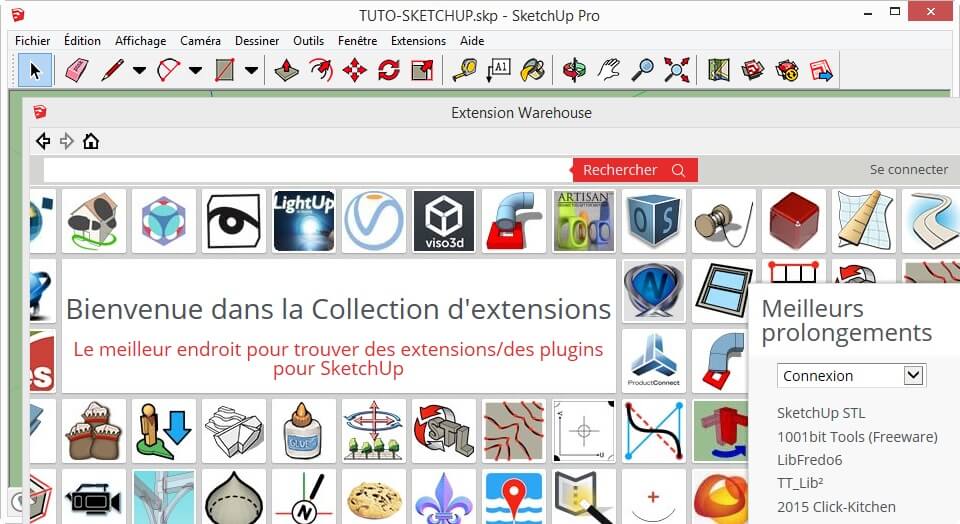Open the LightUp extension thumbnail
This screenshot has height=524, width=960.
coord(304,220)
